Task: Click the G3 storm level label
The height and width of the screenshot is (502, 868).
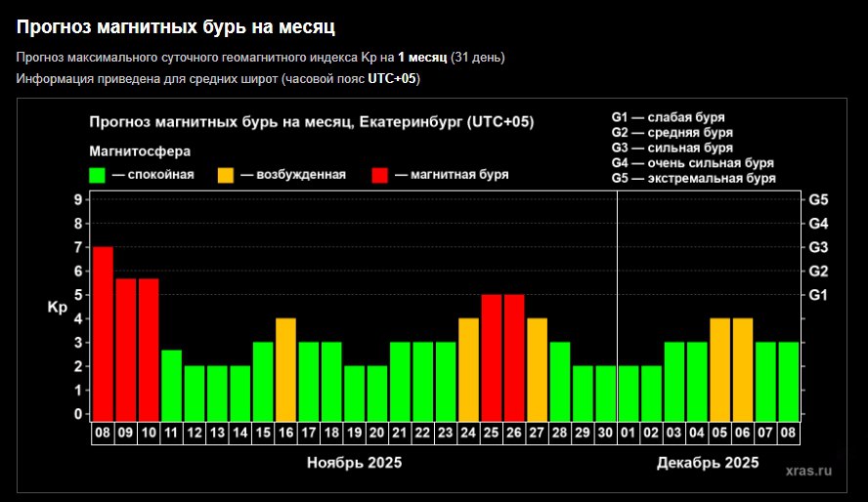Action: click(x=817, y=247)
